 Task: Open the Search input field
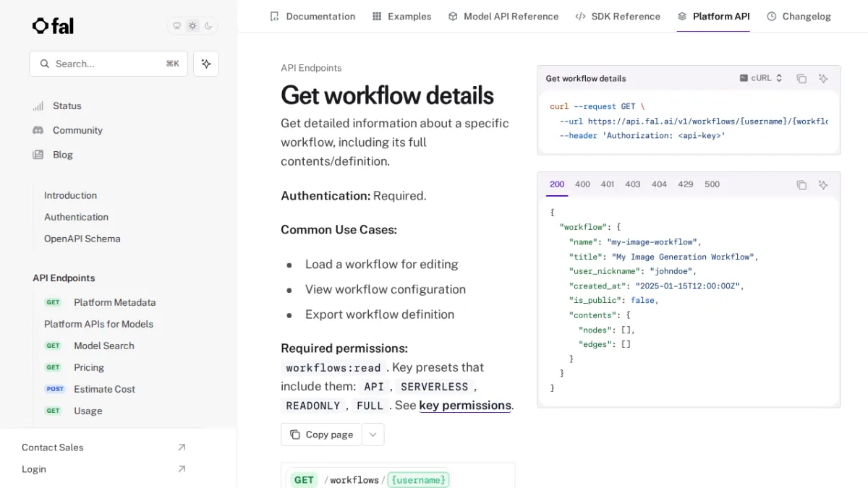[109, 64]
